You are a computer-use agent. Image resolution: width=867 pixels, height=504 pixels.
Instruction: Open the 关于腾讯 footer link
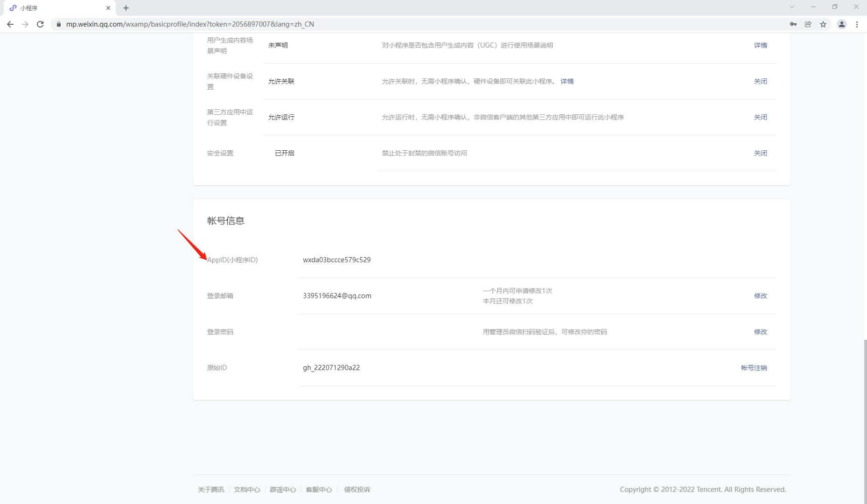[x=211, y=490]
